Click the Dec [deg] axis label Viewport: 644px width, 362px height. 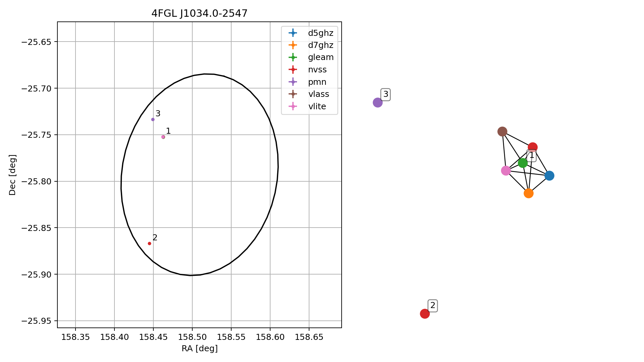click(12, 175)
